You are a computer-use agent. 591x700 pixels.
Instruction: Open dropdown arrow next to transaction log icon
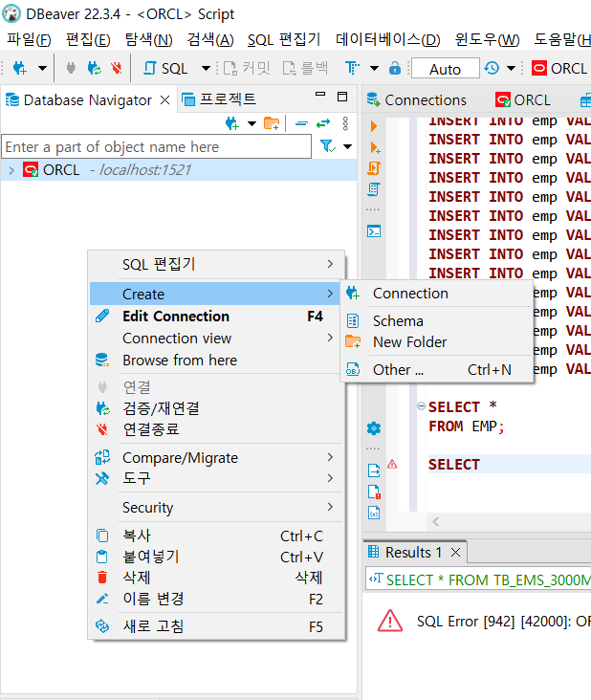pos(512,68)
